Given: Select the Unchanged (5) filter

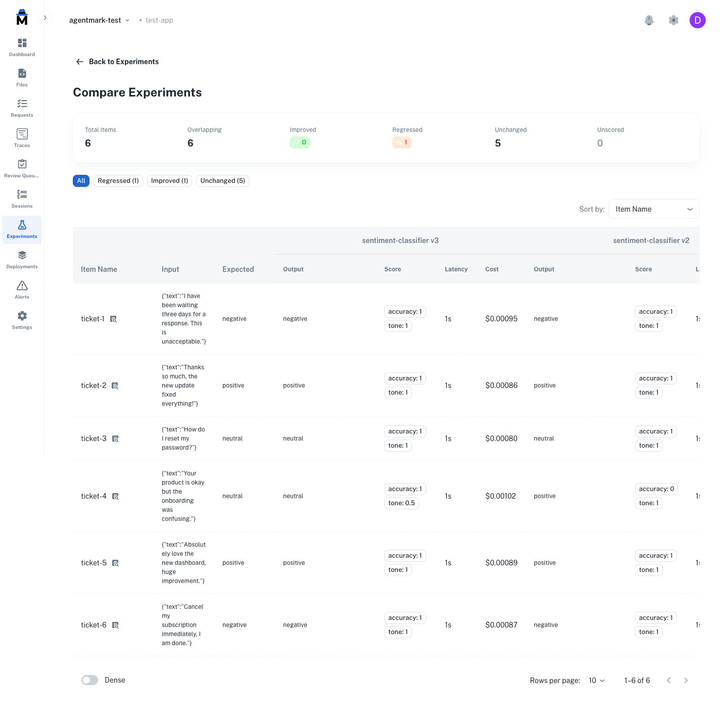Looking at the screenshot, I should 222,181.
